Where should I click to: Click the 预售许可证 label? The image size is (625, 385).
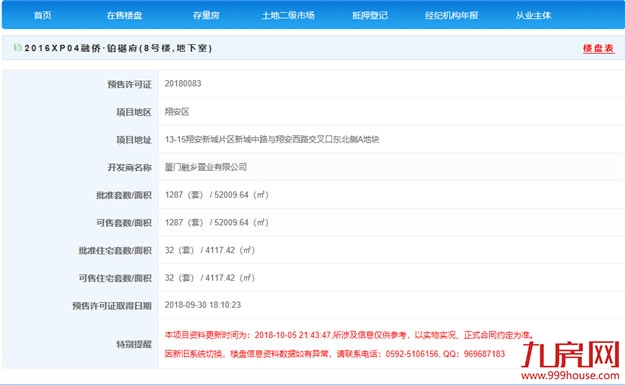coord(130,84)
